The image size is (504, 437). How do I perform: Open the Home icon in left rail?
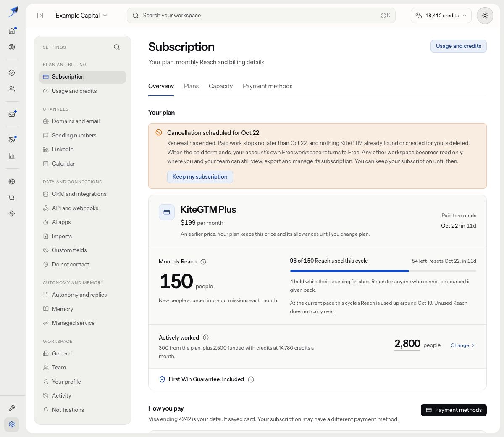tap(12, 31)
